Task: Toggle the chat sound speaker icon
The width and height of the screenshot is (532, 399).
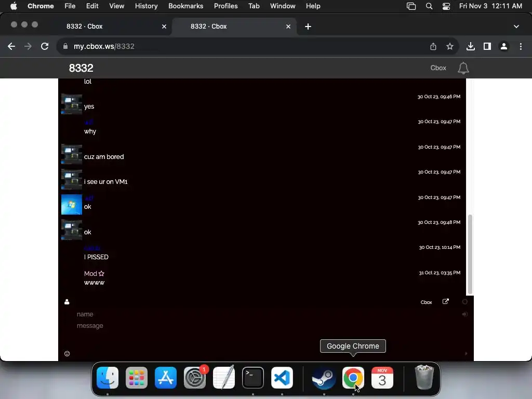Action: pyautogui.click(x=465, y=314)
